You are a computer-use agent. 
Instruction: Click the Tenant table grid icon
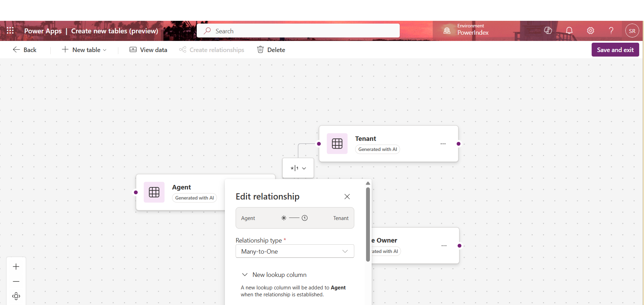coord(337,144)
